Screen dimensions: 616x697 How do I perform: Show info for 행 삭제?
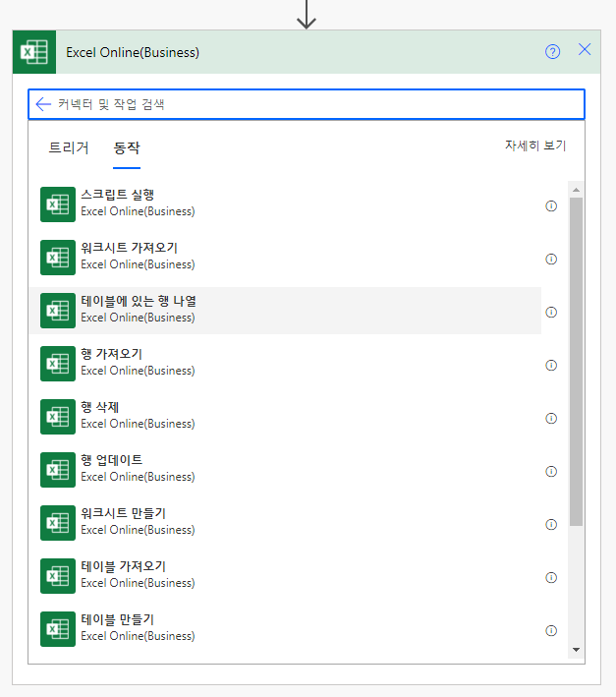pyautogui.click(x=551, y=418)
